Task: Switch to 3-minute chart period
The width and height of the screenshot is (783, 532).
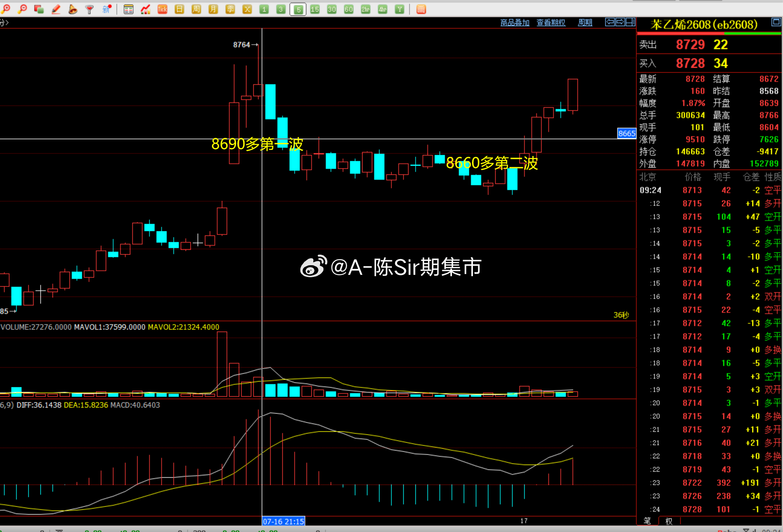Action: 281,9
